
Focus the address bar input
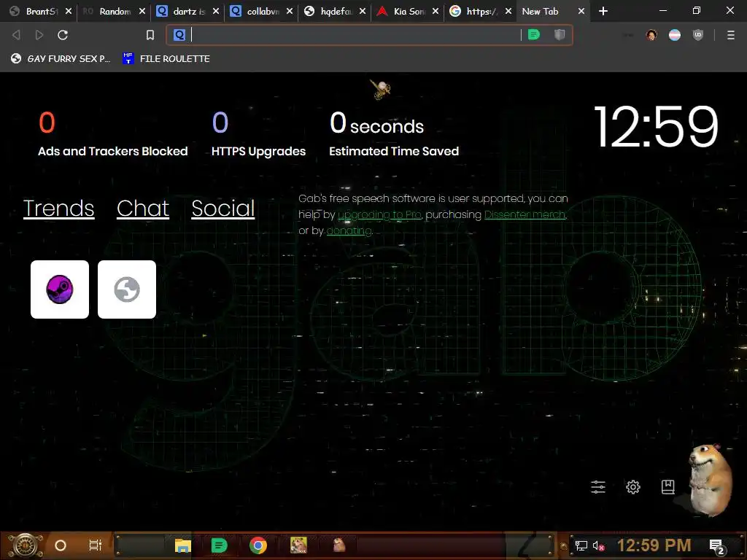(355, 35)
